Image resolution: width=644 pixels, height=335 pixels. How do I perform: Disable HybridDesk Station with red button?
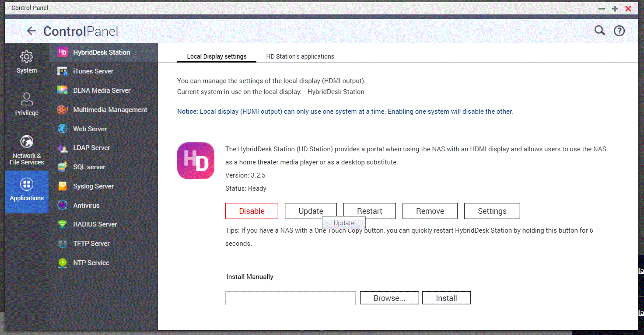[x=252, y=211]
